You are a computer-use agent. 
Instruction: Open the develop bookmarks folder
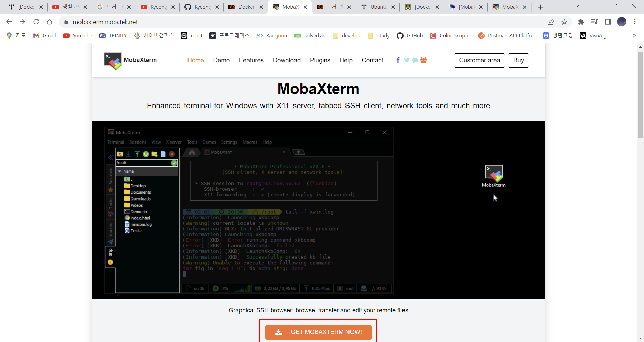click(x=346, y=35)
